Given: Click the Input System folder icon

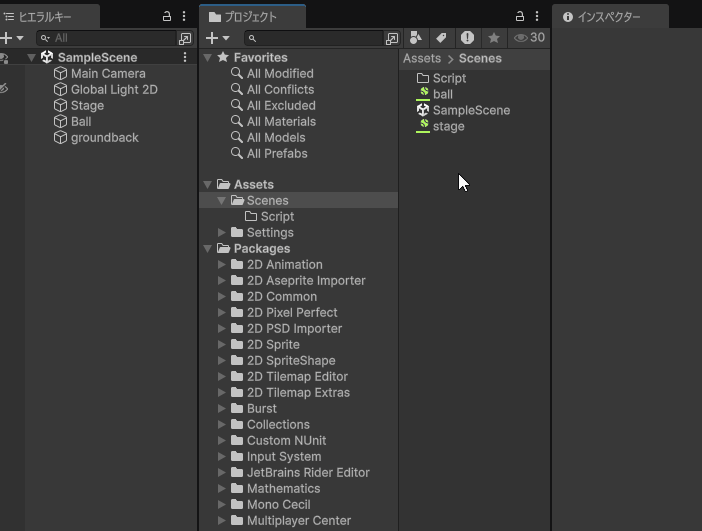Looking at the screenshot, I should pyautogui.click(x=237, y=456).
